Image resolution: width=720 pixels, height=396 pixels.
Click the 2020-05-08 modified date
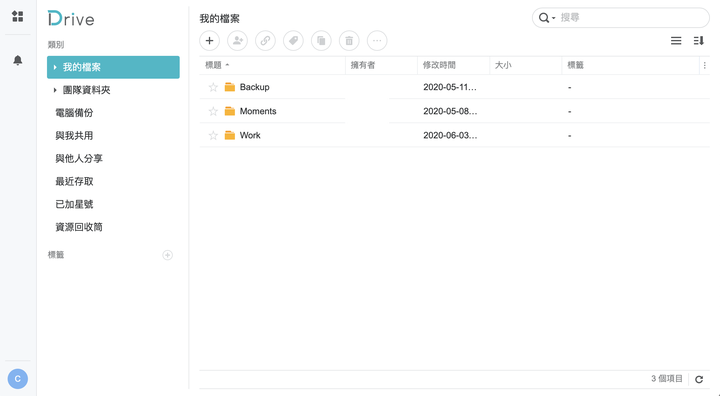pyautogui.click(x=450, y=111)
